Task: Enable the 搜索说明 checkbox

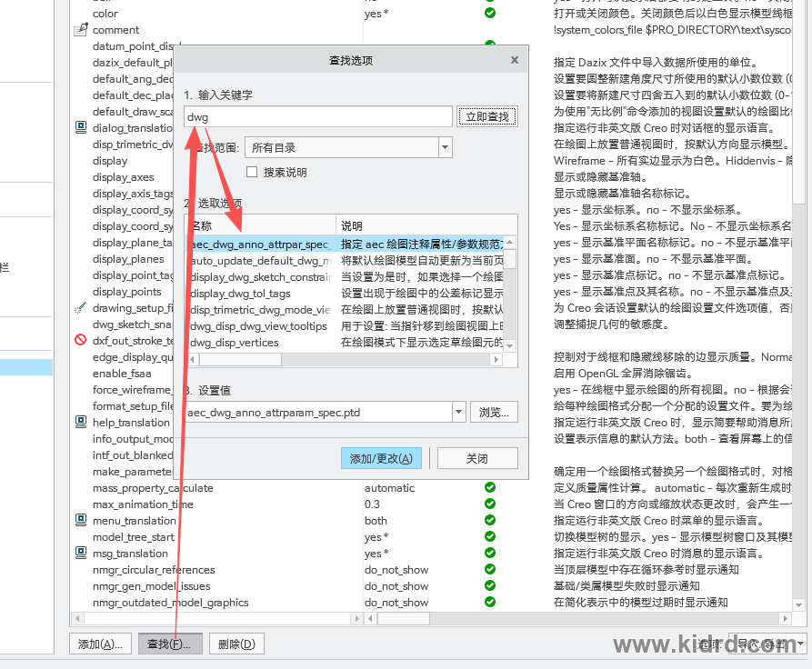Action: pyautogui.click(x=252, y=172)
